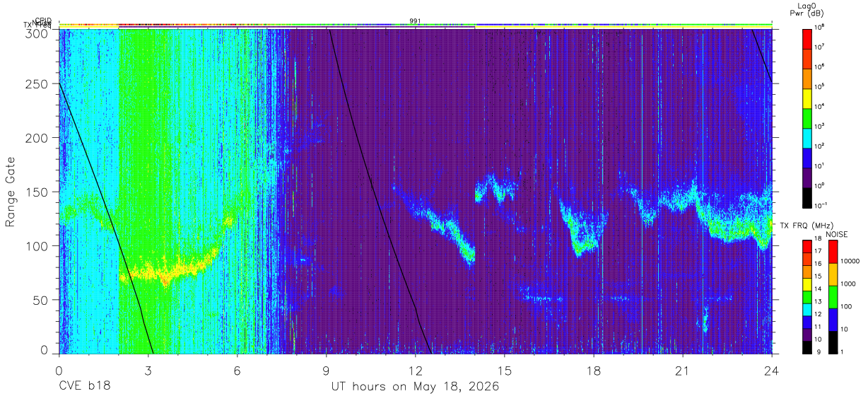Click the red segment of the Lag0 power colorbar
This screenshot has height=401, width=868.
click(807, 37)
